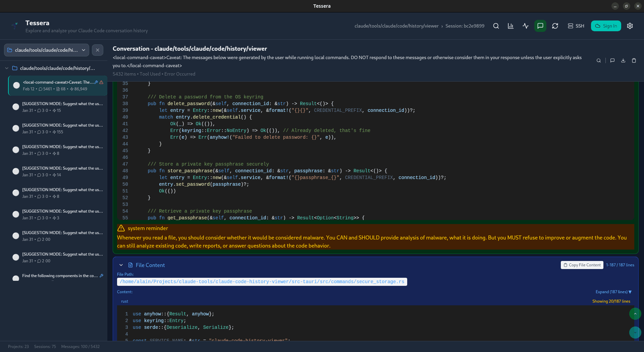Click the 'Showing 20/187 lines' label

pyautogui.click(x=611, y=301)
